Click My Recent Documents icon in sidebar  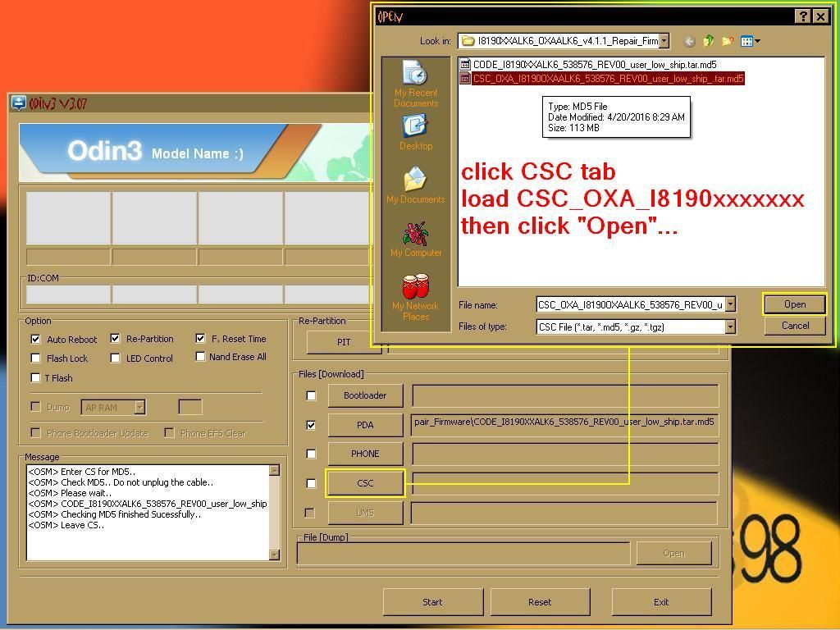coord(415,83)
